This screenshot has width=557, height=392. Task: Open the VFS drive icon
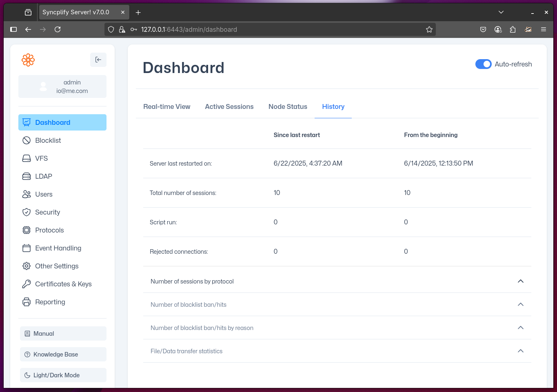tap(27, 158)
